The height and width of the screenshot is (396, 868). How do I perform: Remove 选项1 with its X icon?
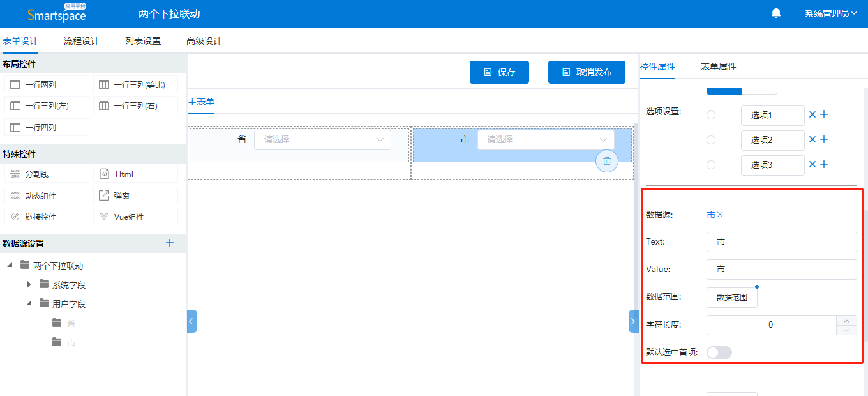coord(812,114)
